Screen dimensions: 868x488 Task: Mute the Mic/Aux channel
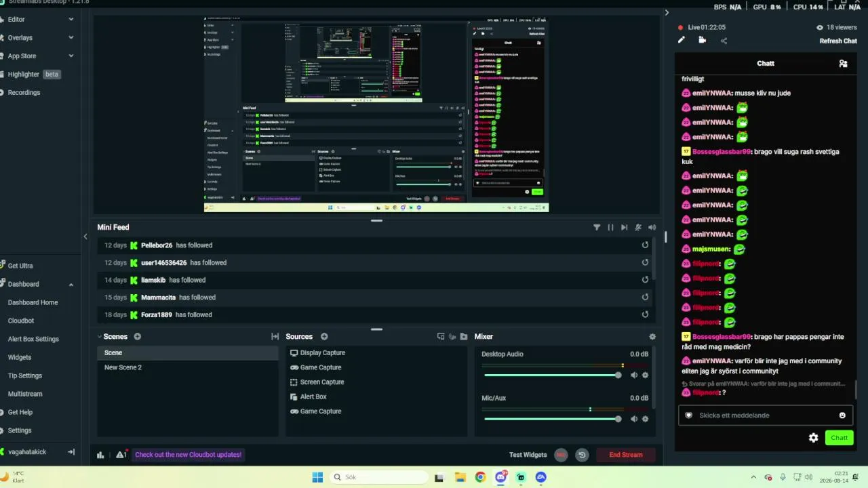[633, 419]
